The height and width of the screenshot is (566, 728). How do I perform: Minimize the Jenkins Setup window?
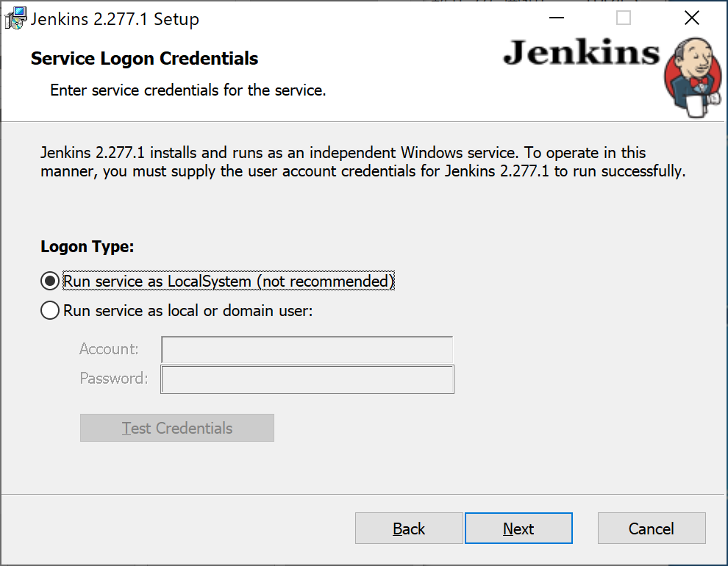coord(556,18)
